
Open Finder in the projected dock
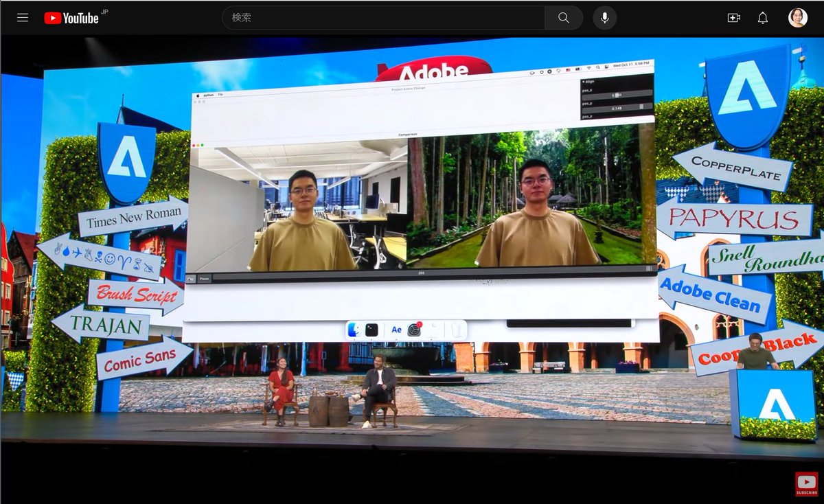(x=354, y=330)
